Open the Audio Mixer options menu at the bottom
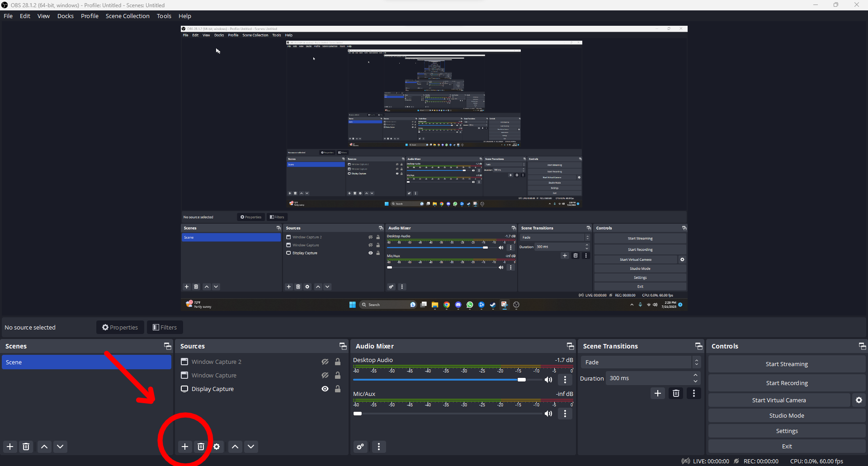 point(379,447)
